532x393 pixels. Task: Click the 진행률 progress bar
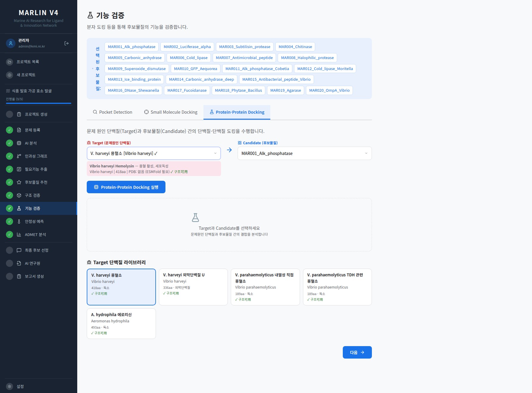[39, 103]
